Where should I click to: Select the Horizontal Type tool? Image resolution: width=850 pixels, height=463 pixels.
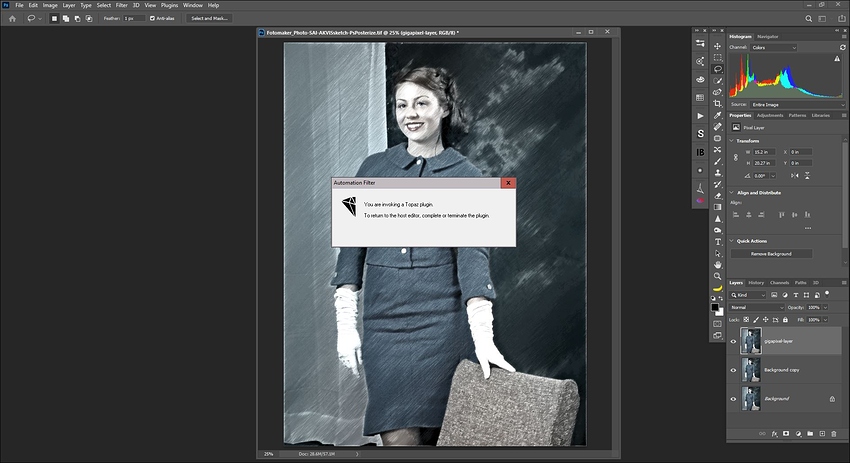pyautogui.click(x=718, y=242)
